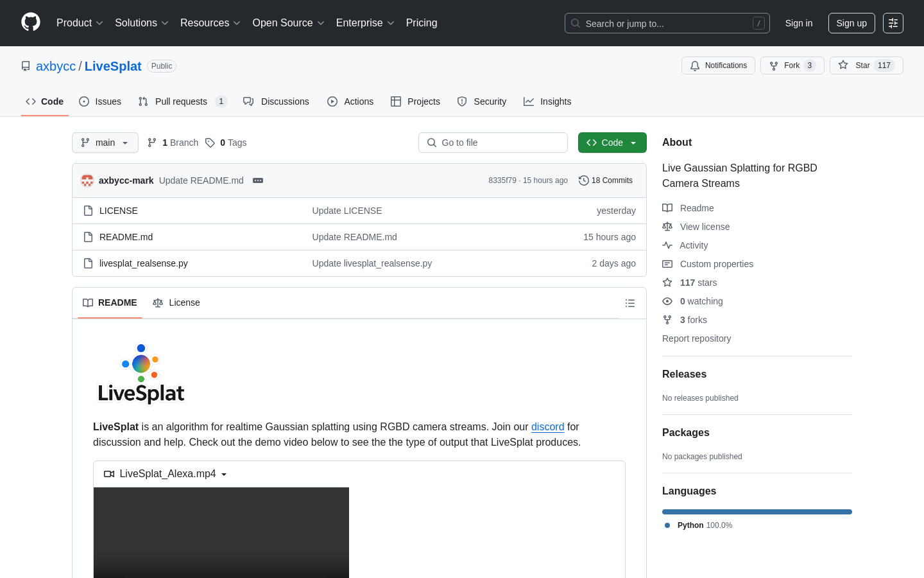Screen dimensions: 924x578
Task: Follow the discord link in README
Action: coord(547,426)
